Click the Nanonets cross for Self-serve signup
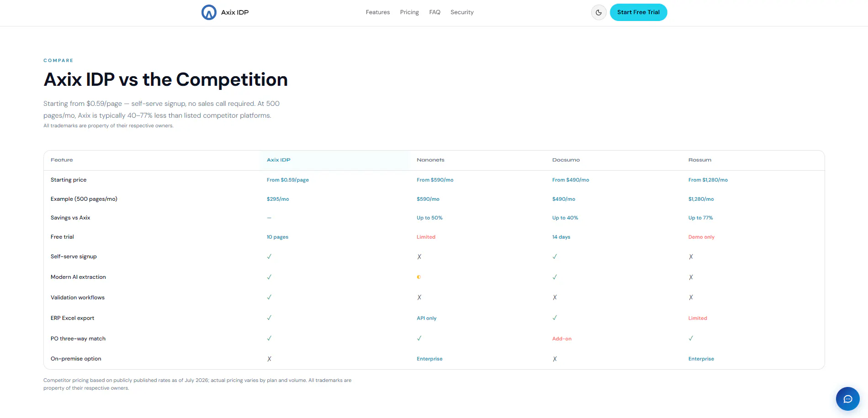The image size is (868, 418). (x=419, y=257)
